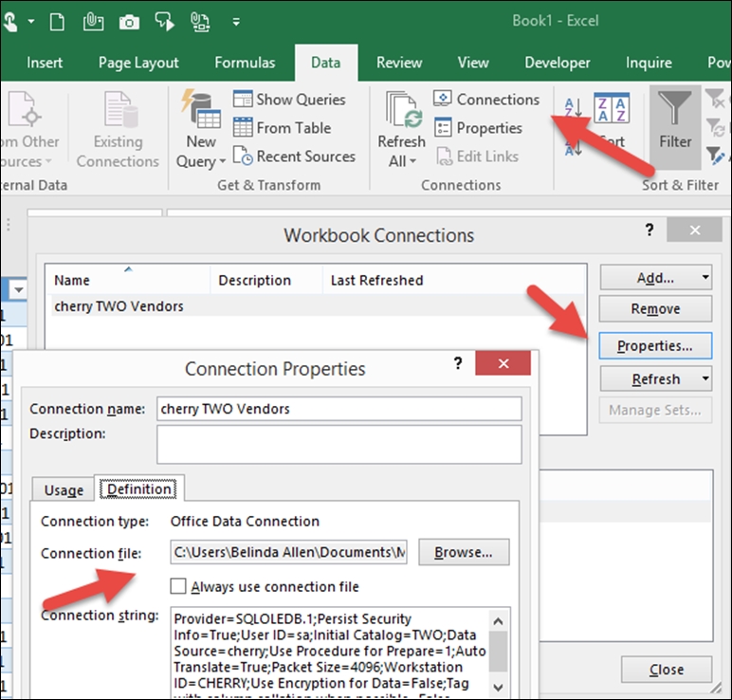Click the Connection name input field
Viewport: 732px width, 700px height.
pyautogui.click(x=339, y=409)
